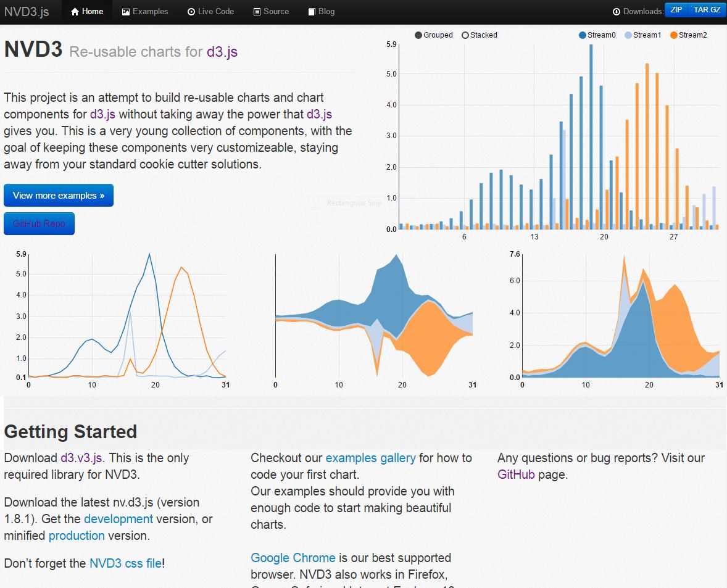This screenshot has height=588, width=727.
Task: Click the first d3.js link after 'components for'
Action: [x=102, y=114]
